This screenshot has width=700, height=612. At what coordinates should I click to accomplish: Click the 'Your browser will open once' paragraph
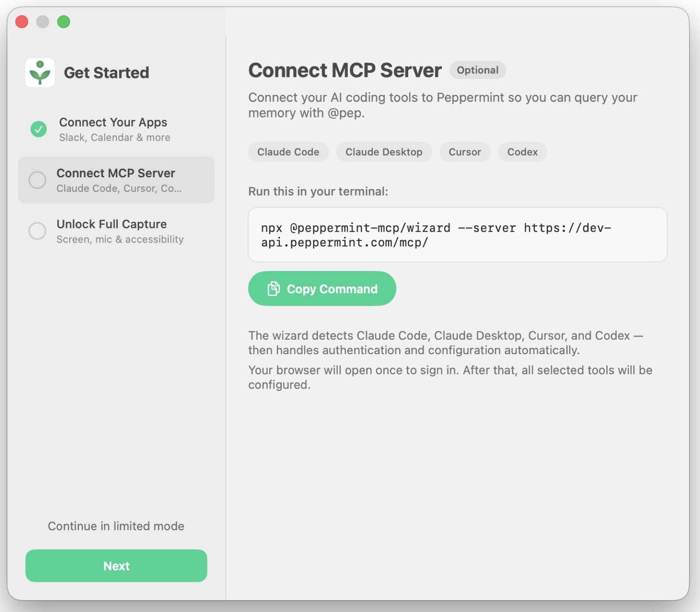pos(450,377)
